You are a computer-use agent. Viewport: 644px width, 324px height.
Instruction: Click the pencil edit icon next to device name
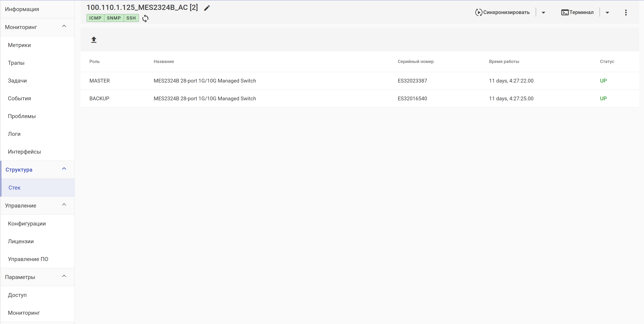point(207,8)
